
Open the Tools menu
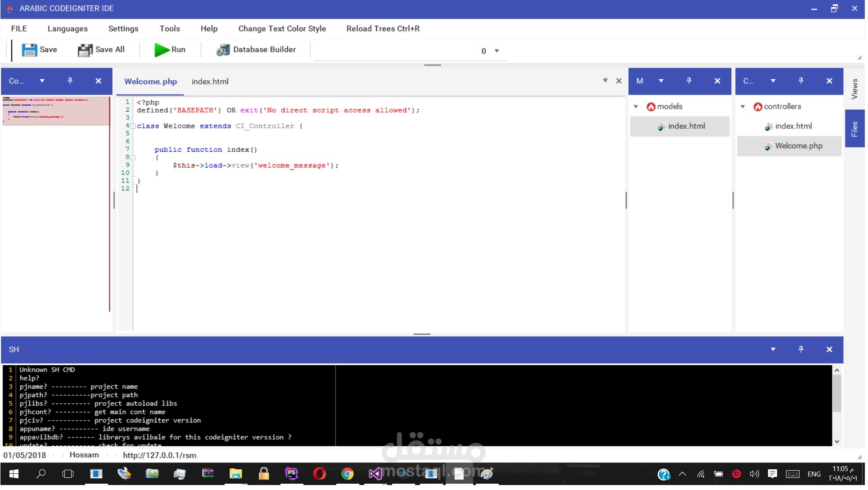pos(170,28)
